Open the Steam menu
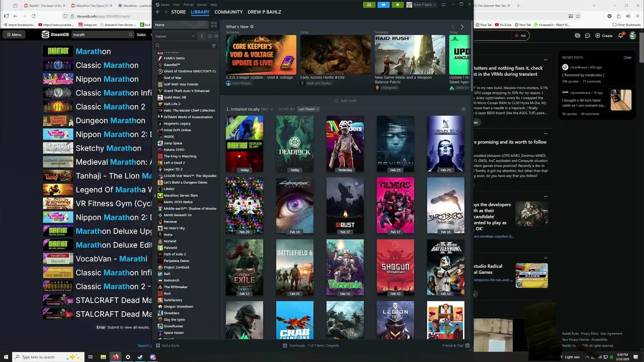The width and height of the screenshot is (644, 362). pos(164,5)
